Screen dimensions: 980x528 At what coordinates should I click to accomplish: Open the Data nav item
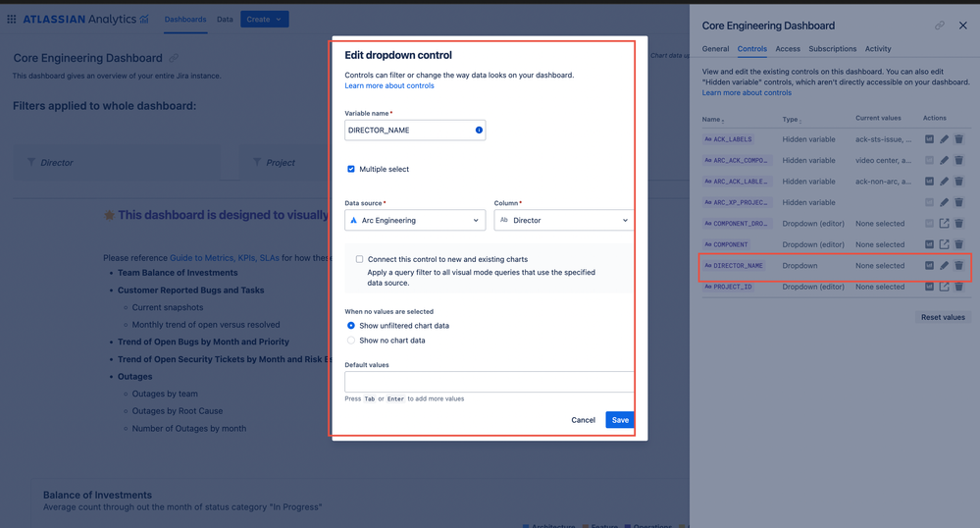pos(225,20)
